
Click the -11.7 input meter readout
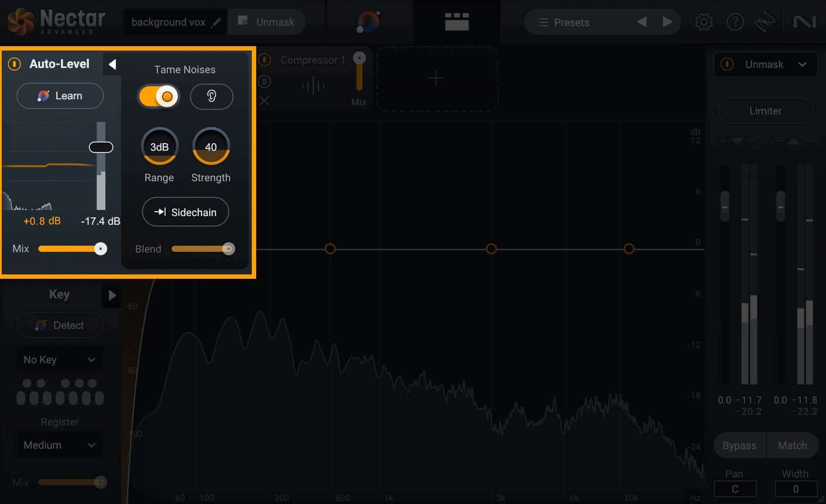748,400
